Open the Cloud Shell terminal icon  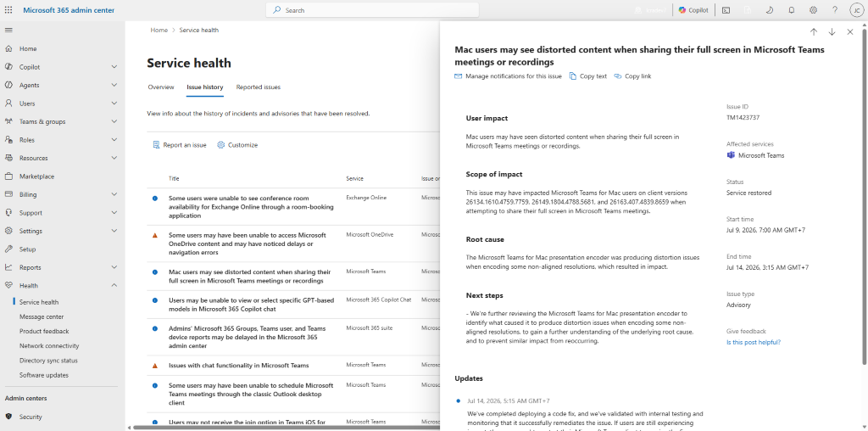pyautogui.click(x=726, y=10)
